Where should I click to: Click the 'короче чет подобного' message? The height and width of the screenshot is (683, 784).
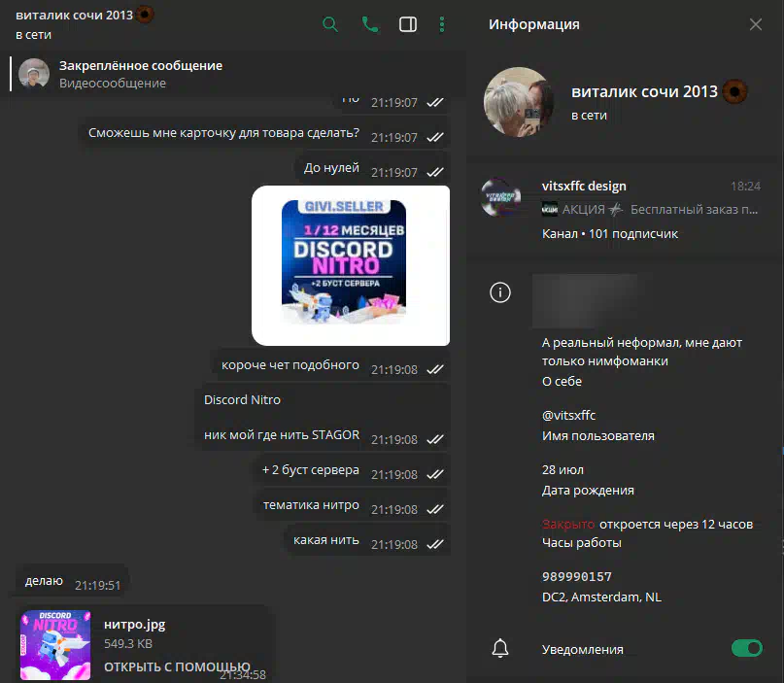click(290, 365)
